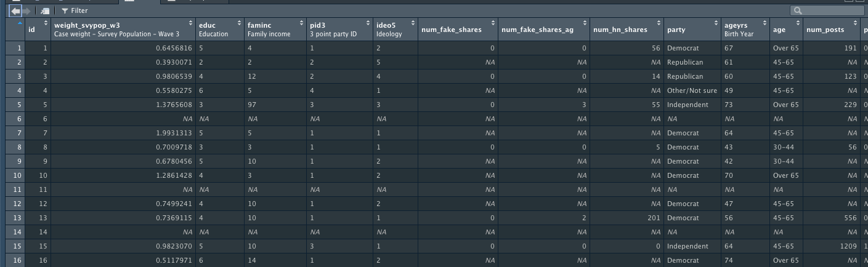This screenshot has height=267, width=868.
Task: Open data viewer in new window
Action: pos(45,11)
